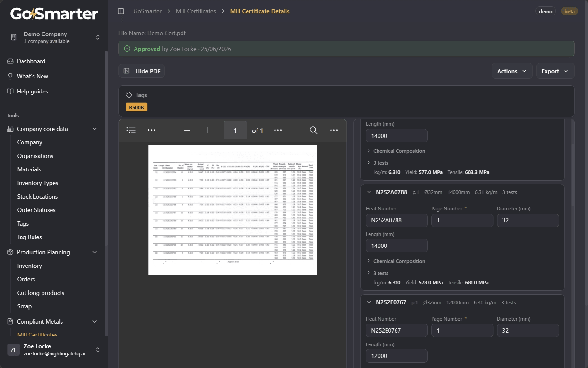Open Tag Rules
Screen dimensions: 588x368
pos(29,237)
